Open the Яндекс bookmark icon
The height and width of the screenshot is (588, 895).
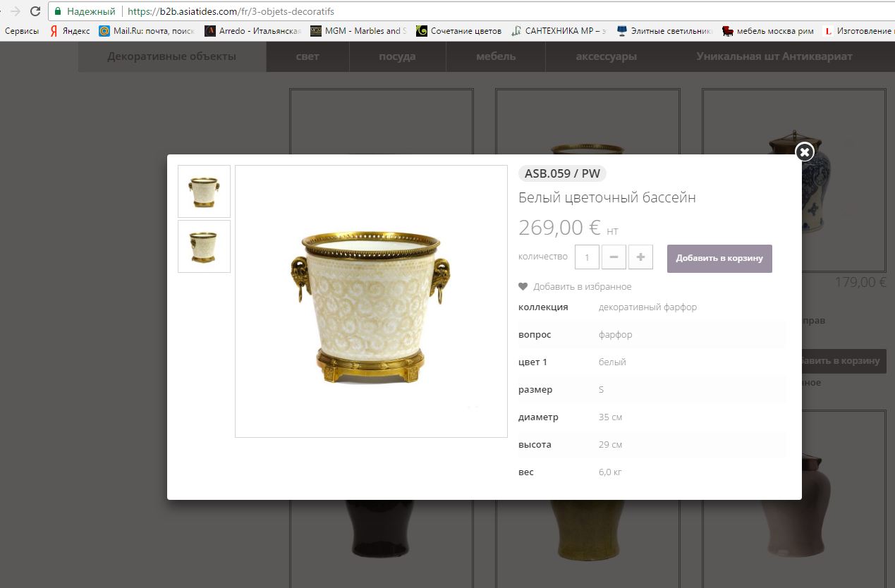coord(54,31)
